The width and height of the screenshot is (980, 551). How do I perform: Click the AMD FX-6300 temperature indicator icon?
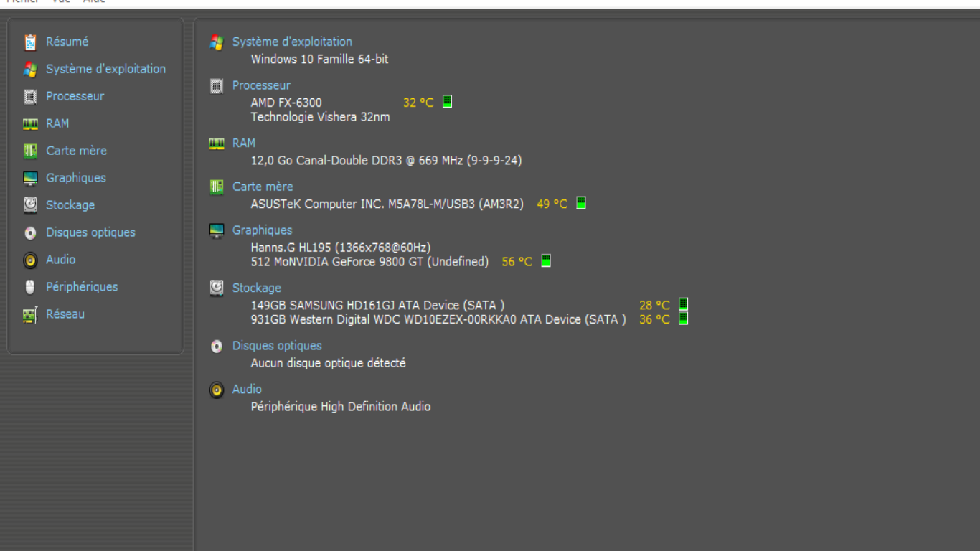click(447, 102)
